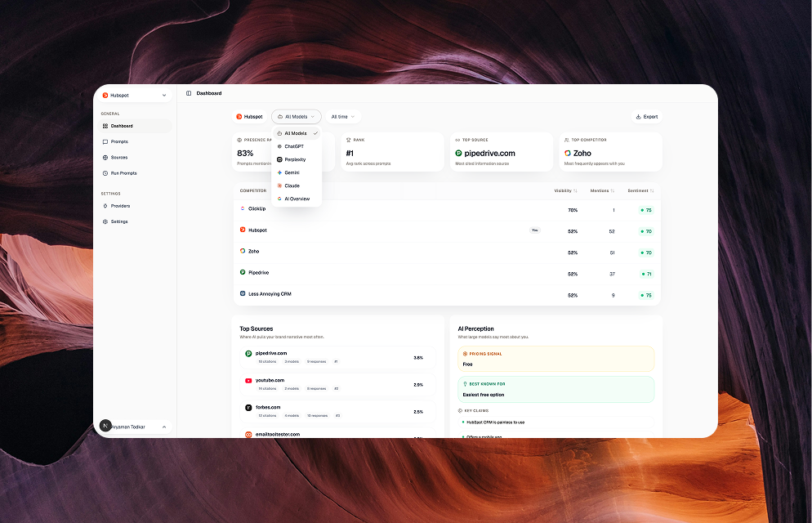The height and width of the screenshot is (523, 812).
Task: Open the Hubspot workspace switcher in sidebar
Action: 135,96
